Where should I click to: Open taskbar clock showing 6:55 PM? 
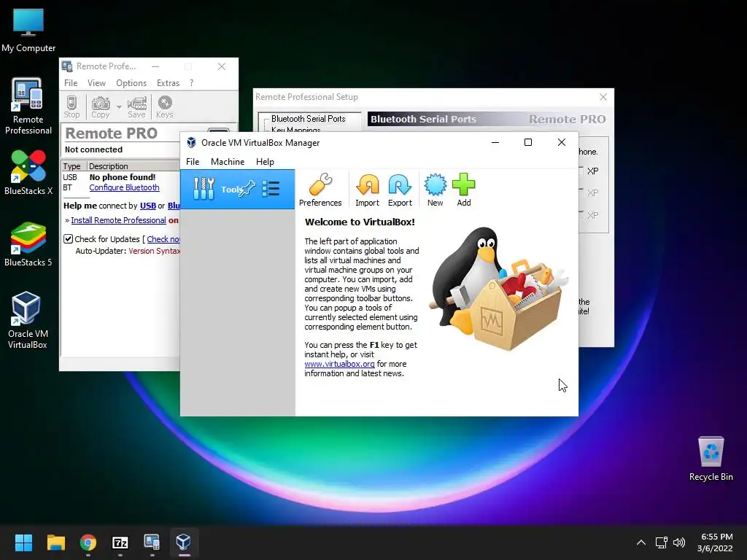[715, 542]
